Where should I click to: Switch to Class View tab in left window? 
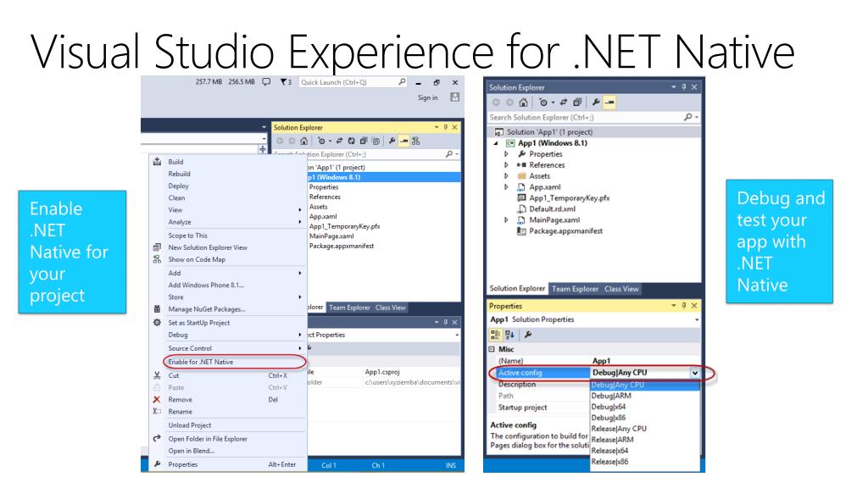[x=390, y=308]
